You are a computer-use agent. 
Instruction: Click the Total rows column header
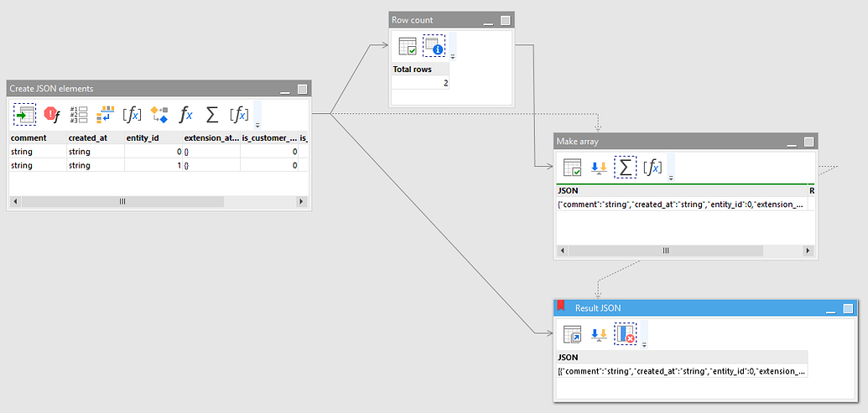pos(420,70)
